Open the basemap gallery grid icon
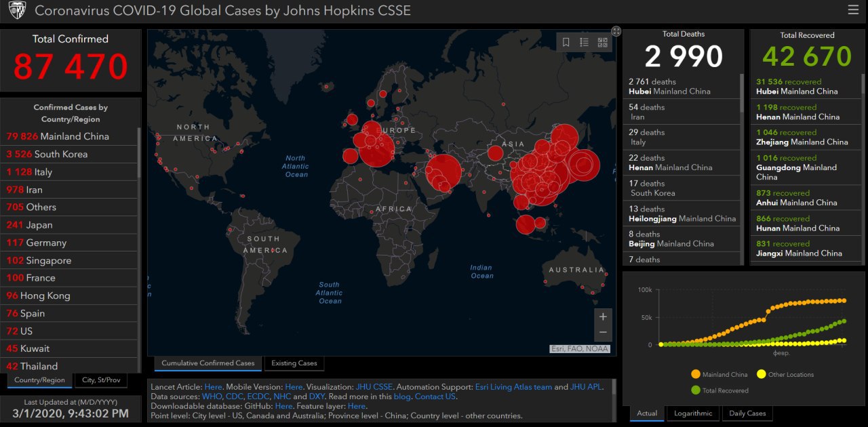This screenshot has width=868, height=427. (602, 42)
